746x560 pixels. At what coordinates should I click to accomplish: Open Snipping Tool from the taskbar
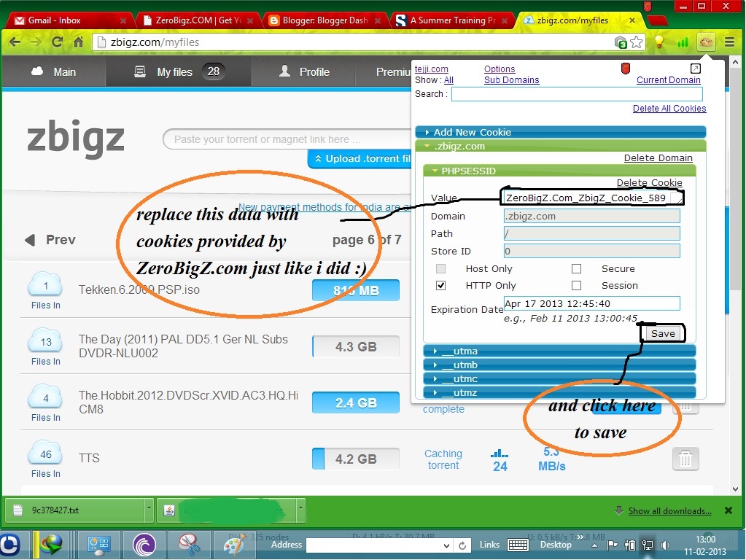[x=190, y=544]
